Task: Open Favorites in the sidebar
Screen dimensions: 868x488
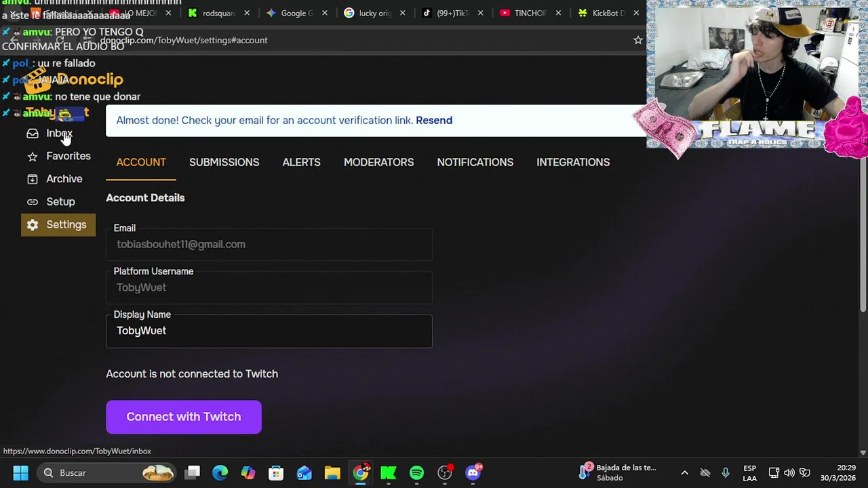Action: pos(58,157)
